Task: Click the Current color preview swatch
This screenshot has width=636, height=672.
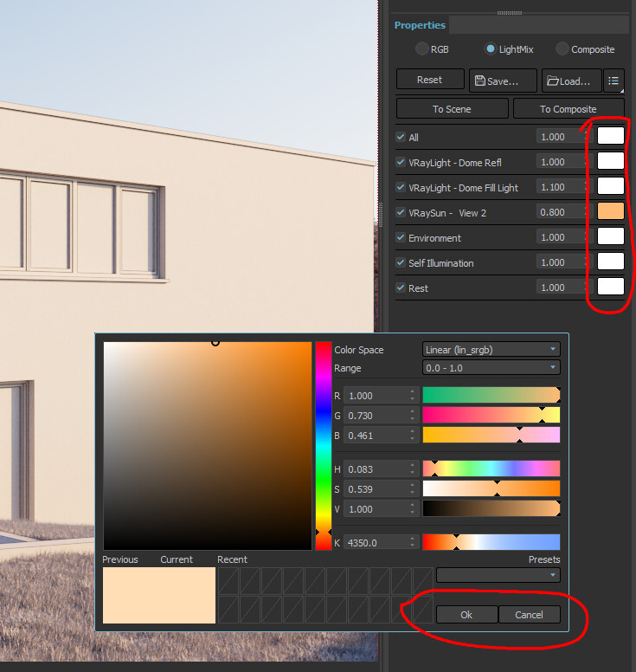Action: pos(187,595)
